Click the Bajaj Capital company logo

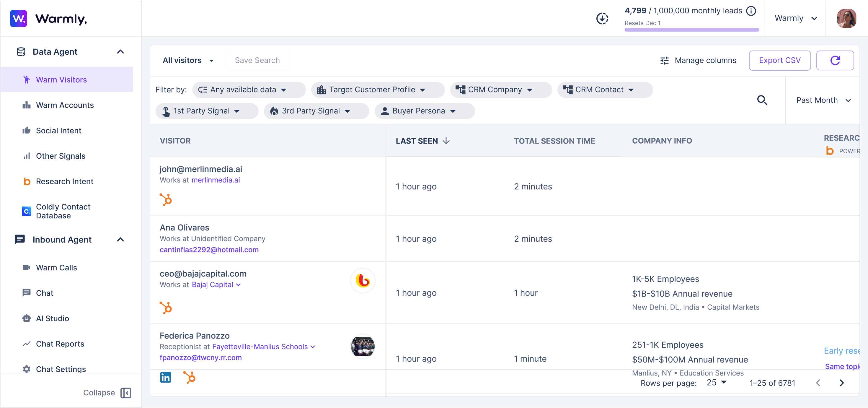[363, 281]
